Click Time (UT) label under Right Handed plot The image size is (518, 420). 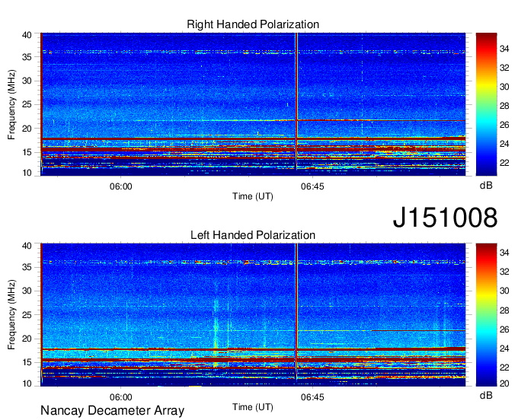pyautogui.click(x=253, y=196)
